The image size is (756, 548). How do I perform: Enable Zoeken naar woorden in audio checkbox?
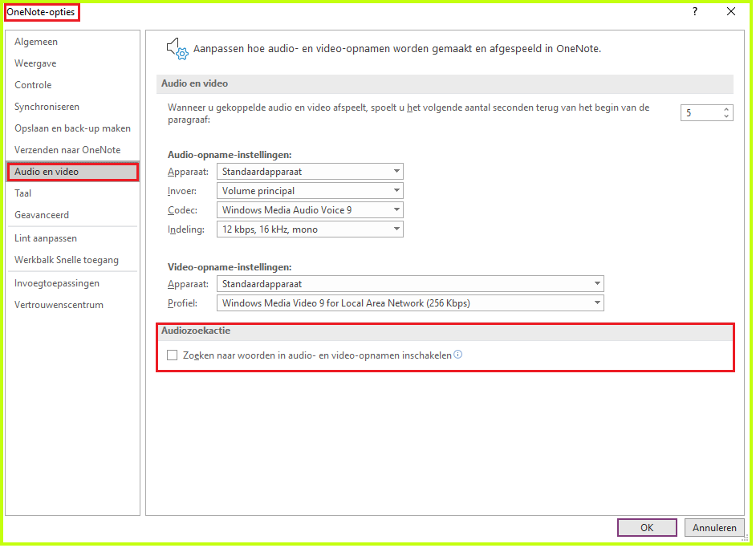pyautogui.click(x=173, y=356)
